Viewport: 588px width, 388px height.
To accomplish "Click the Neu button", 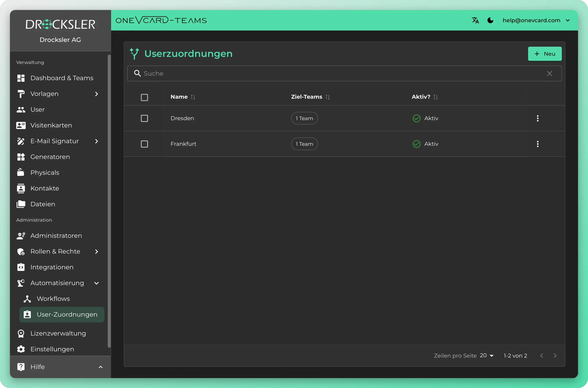I will (545, 54).
